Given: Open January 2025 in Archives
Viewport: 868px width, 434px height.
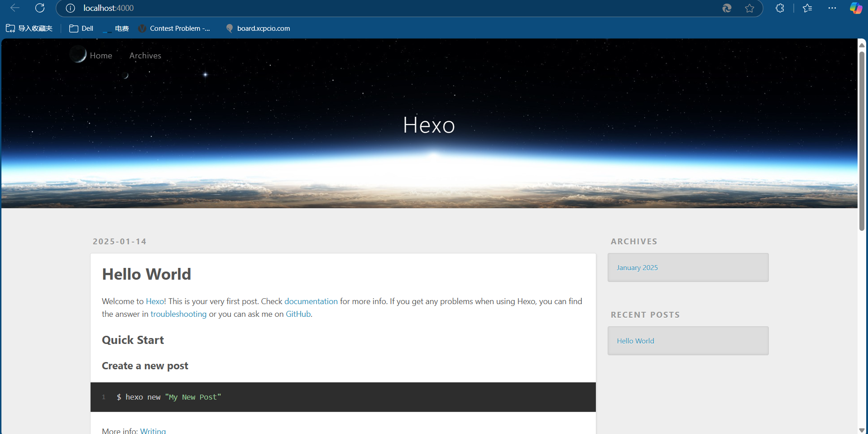Looking at the screenshot, I should point(637,268).
